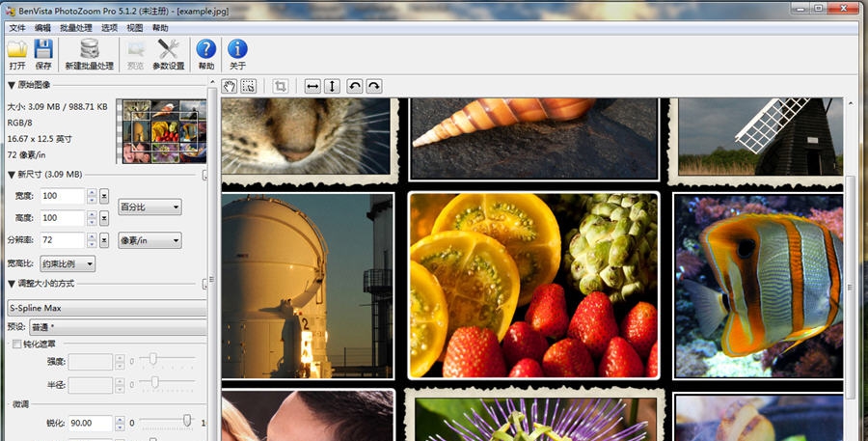
Task: Open the 批量处理 menu
Action: [x=76, y=28]
